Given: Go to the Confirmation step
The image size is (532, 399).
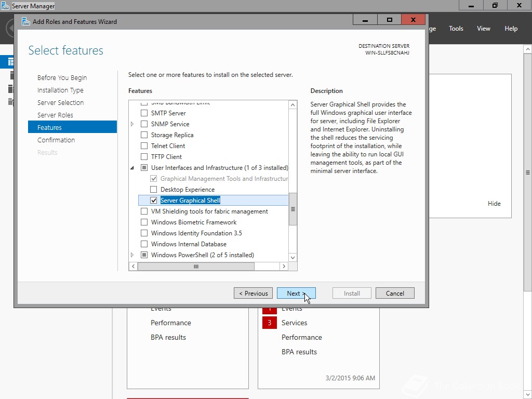Looking at the screenshot, I should [x=56, y=140].
